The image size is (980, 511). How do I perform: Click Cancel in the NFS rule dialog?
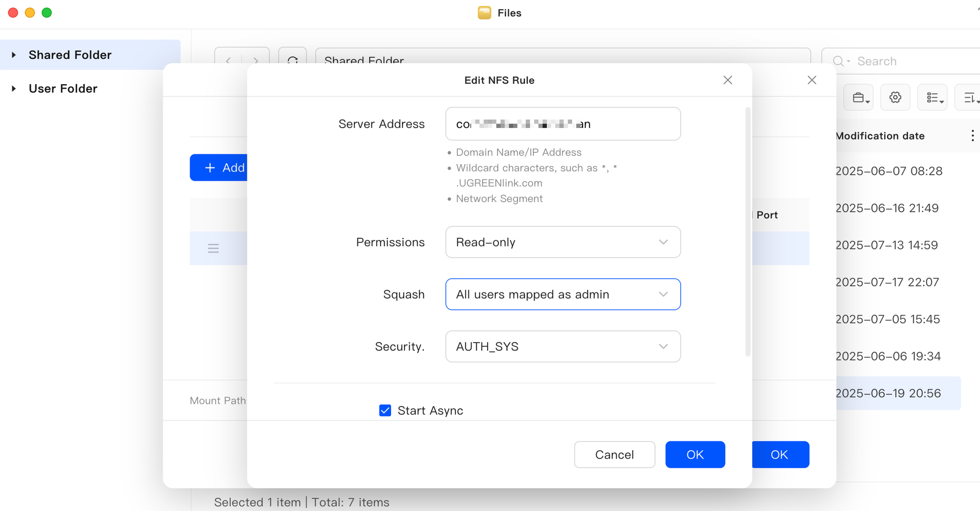point(614,455)
